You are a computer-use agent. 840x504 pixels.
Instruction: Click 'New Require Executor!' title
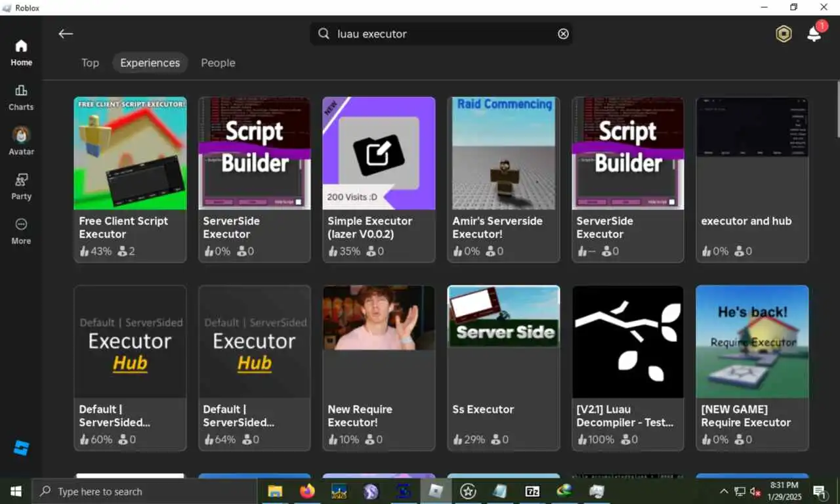point(360,415)
